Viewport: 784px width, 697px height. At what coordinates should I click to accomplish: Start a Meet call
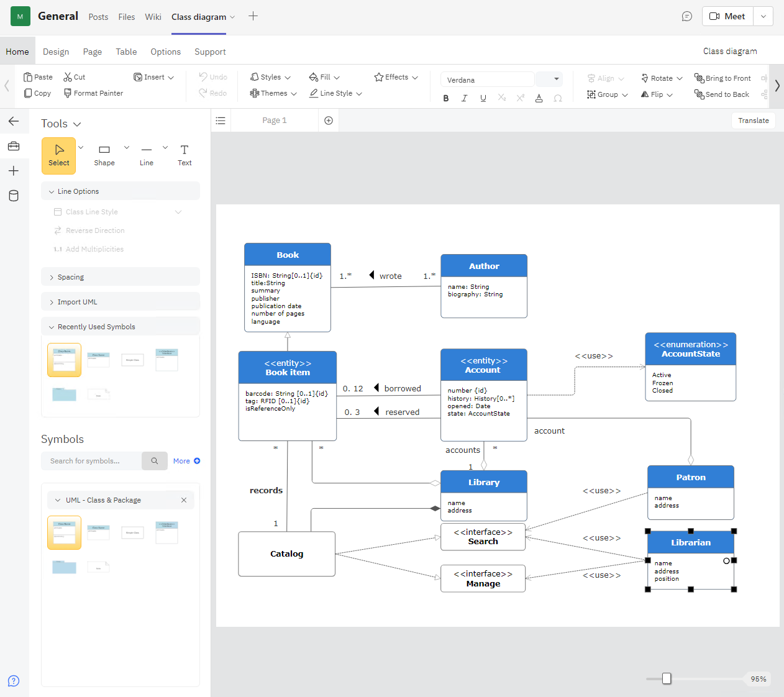click(x=727, y=16)
